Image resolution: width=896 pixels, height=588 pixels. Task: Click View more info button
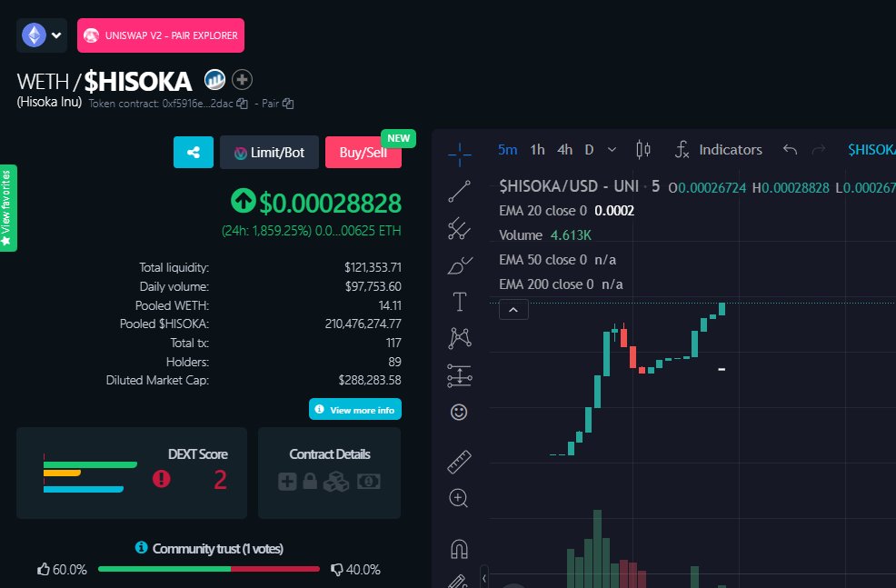[355, 410]
